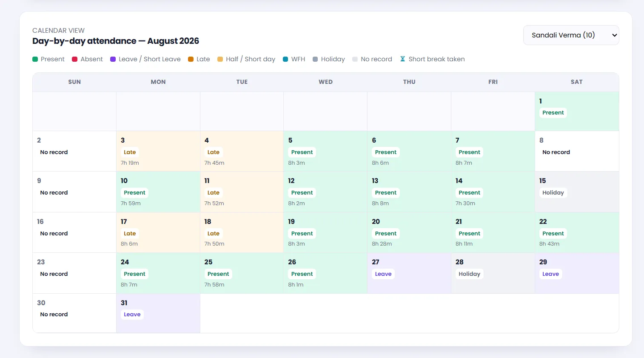Click the Leave badge on August 31
Image resolution: width=644 pixels, height=358 pixels.
pos(132,315)
